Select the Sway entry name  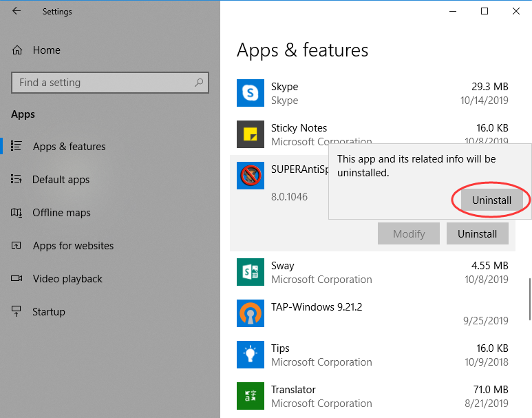pyautogui.click(x=283, y=266)
